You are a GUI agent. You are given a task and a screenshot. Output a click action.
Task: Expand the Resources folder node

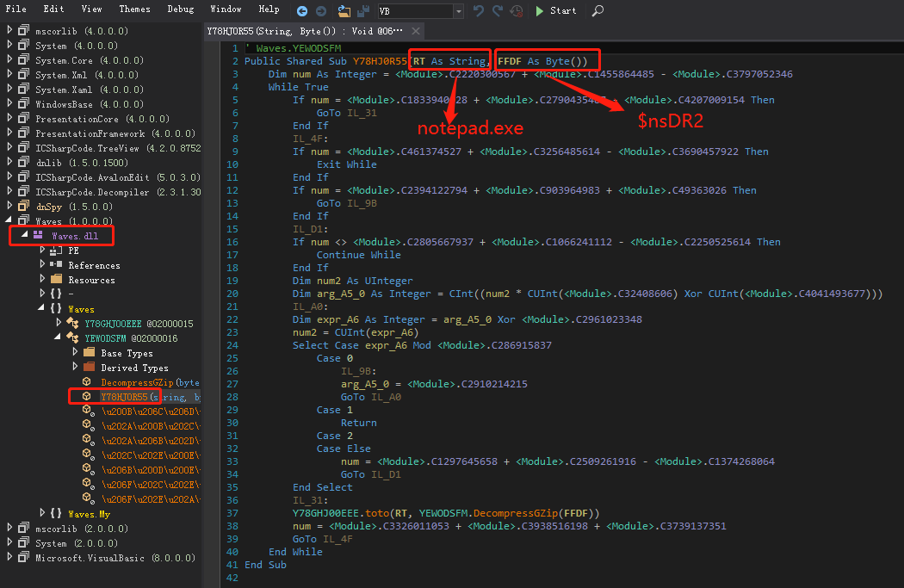click(42, 279)
